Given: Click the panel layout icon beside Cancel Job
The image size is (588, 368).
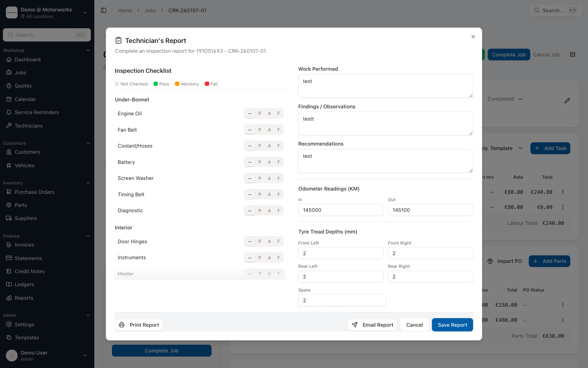Looking at the screenshot, I should pyautogui.click(x=572, y=54).
